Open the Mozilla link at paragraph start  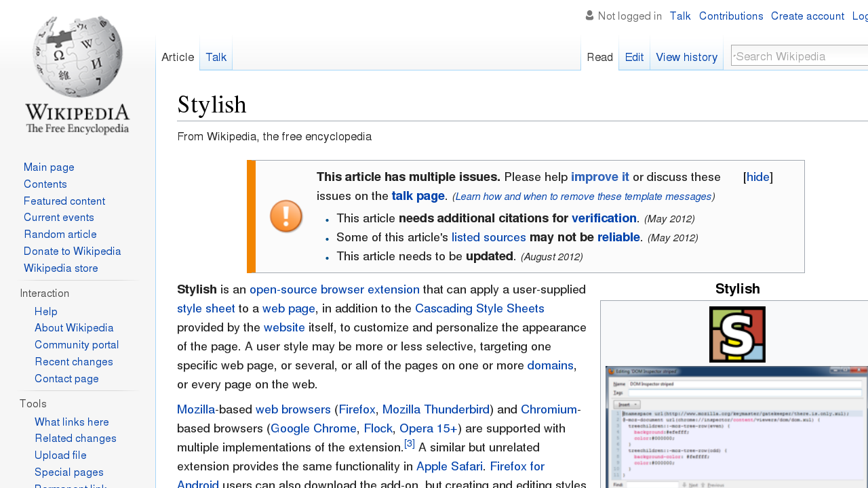pyautogui.click(x=196, y=409)
